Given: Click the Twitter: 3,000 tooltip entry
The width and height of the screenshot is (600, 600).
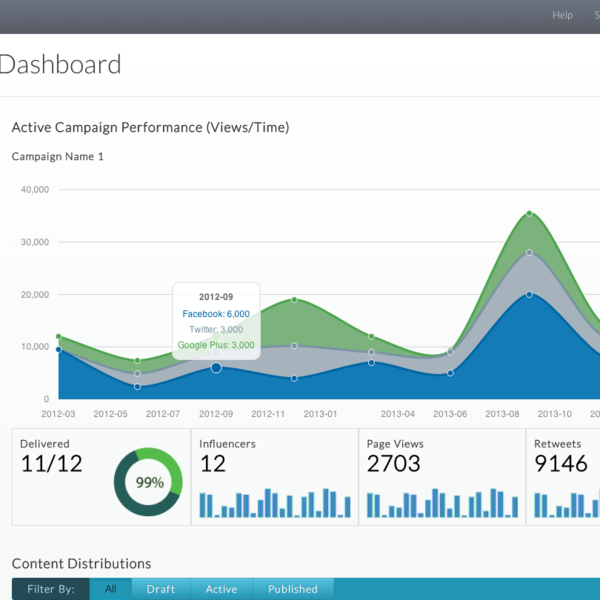Looking at the screenshot, I should (216, 329).
